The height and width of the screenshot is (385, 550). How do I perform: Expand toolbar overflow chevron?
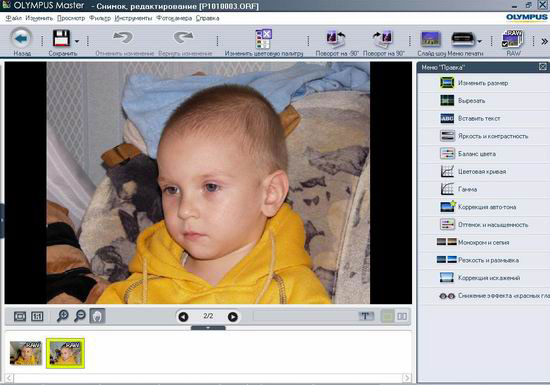point(544,42)
